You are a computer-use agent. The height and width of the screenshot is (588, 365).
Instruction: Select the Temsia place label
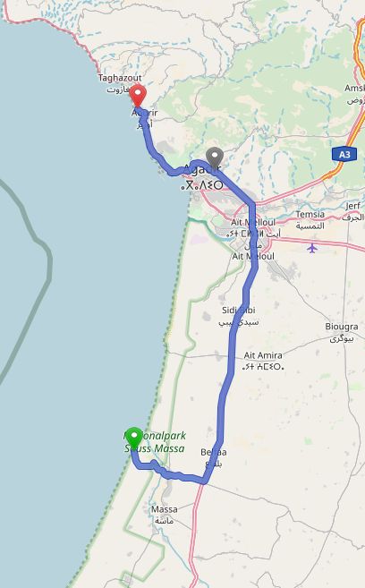tap(310, 214)
